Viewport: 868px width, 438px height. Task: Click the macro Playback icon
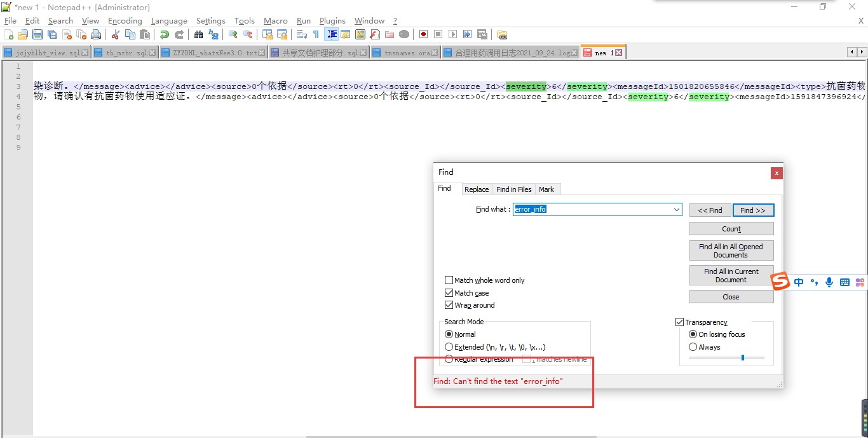point(452,34)
